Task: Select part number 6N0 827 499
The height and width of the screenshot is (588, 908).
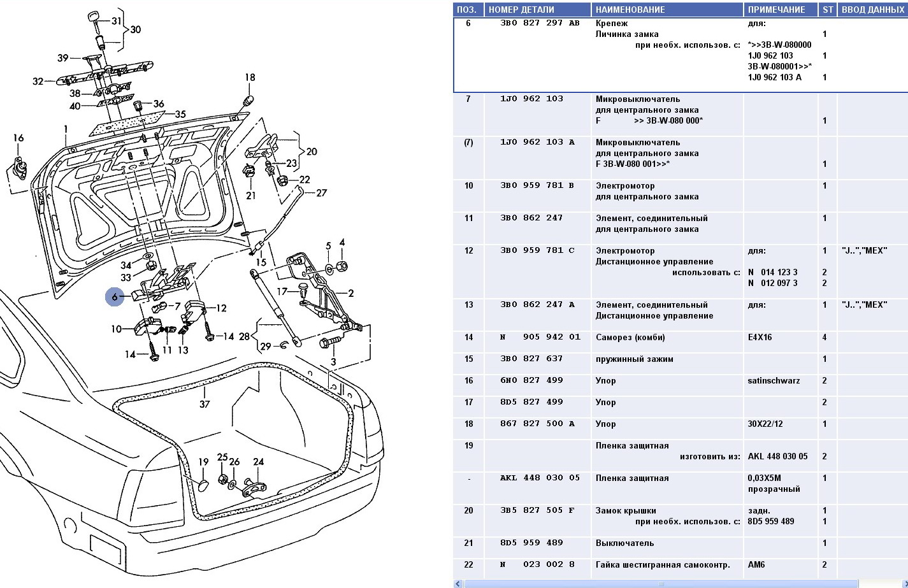Action: coord(532,380)
